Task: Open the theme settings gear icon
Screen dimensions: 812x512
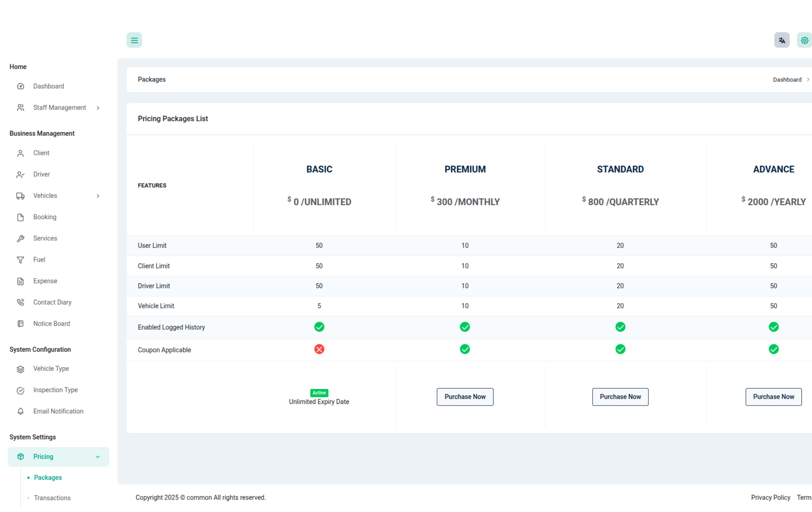Action: pos(804,40)
